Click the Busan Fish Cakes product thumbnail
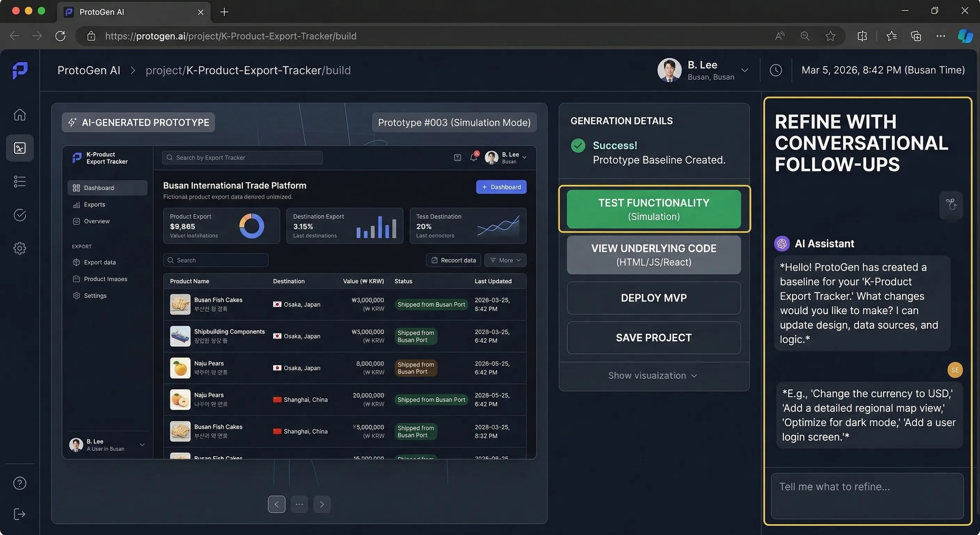The height and width of the screenshot is (535, 980). tap(180, 304)
